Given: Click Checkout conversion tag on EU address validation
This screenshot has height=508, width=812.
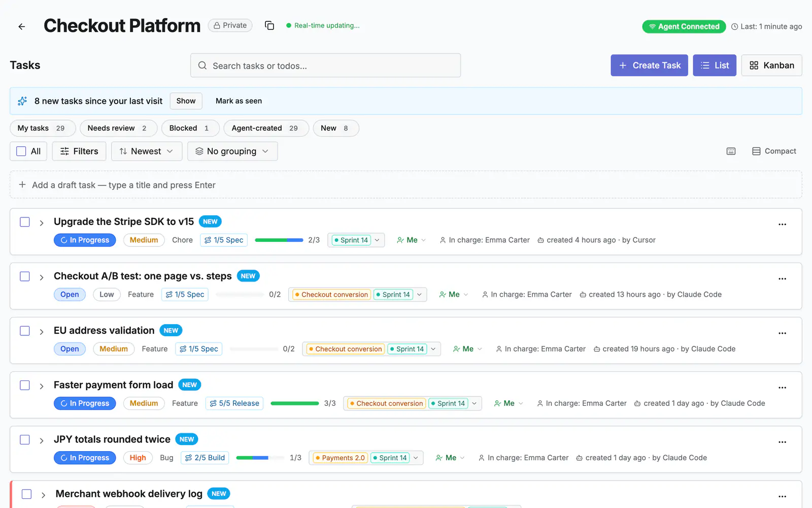Looking at the screenshot, I should tap(345, 349).
